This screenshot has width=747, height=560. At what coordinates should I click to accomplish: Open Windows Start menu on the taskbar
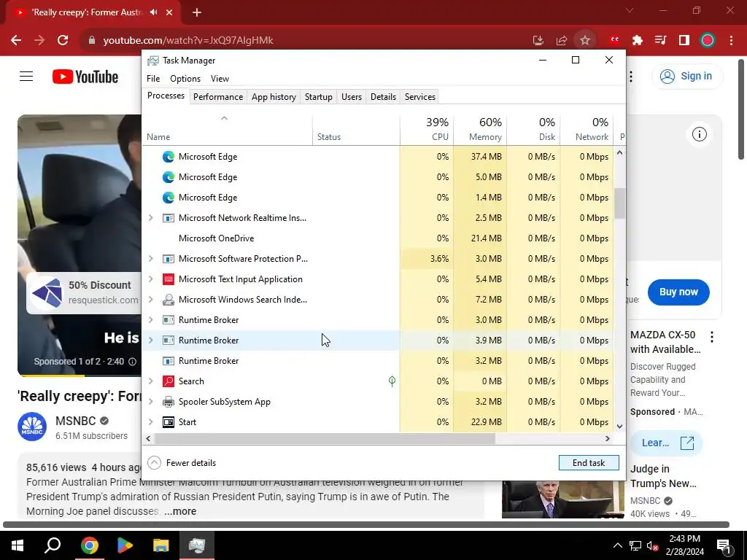point(18,545)
